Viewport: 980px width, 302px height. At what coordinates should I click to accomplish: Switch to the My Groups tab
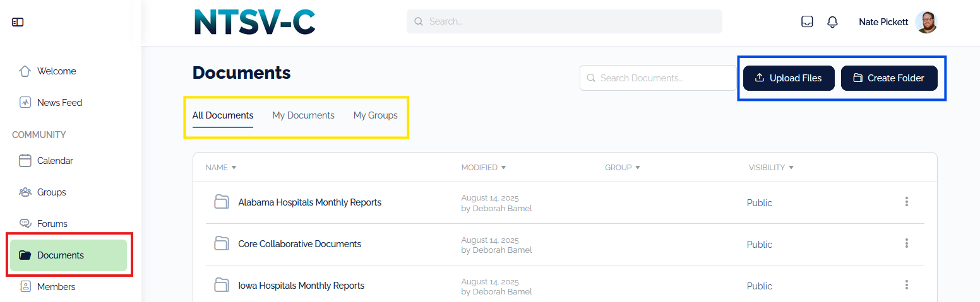375,115
